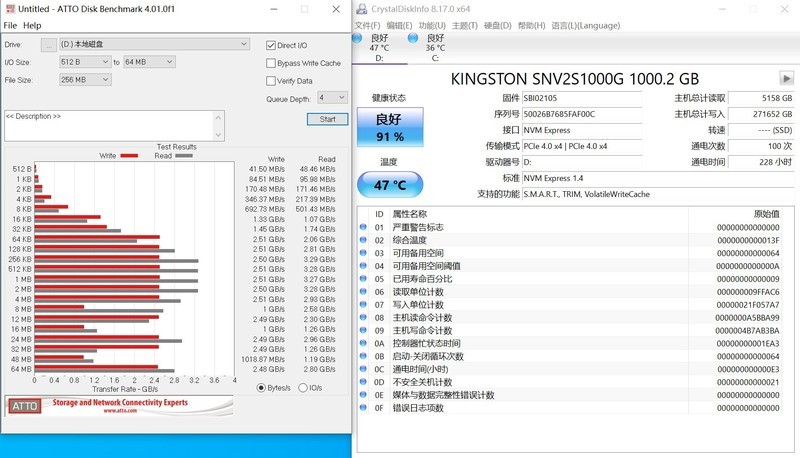The image size is (800, 458).
Task: Click the 属性名称 column header
Action: tap(409, 214)
